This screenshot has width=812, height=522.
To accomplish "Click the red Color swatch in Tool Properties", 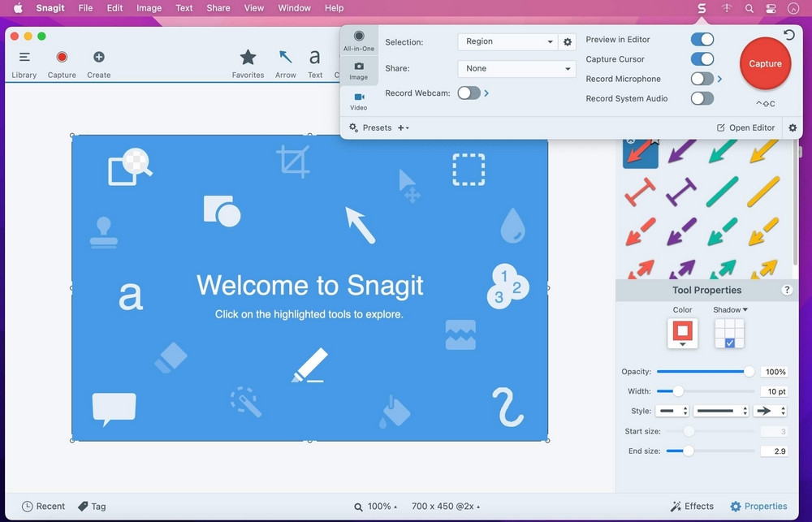I will click(x=682, y=333).
